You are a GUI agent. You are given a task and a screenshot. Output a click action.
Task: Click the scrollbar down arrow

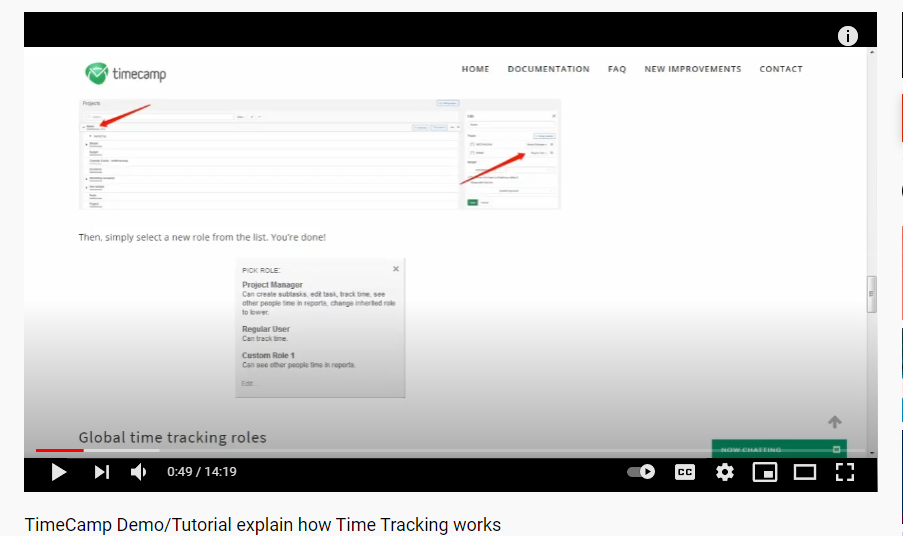(x=872, y=453)
